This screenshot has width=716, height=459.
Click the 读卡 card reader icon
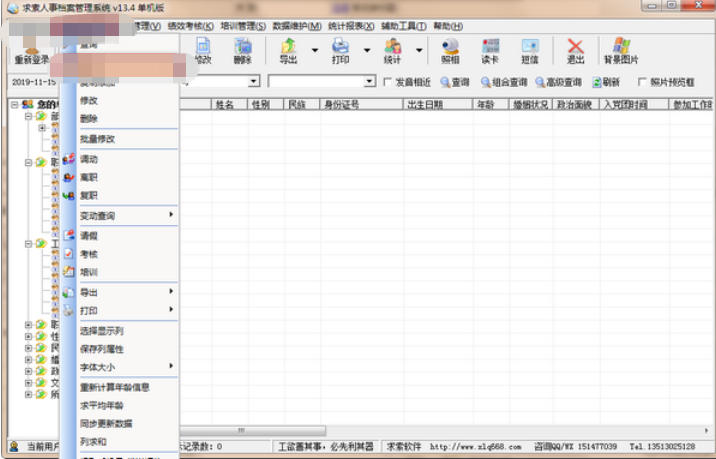click(491, 50)
